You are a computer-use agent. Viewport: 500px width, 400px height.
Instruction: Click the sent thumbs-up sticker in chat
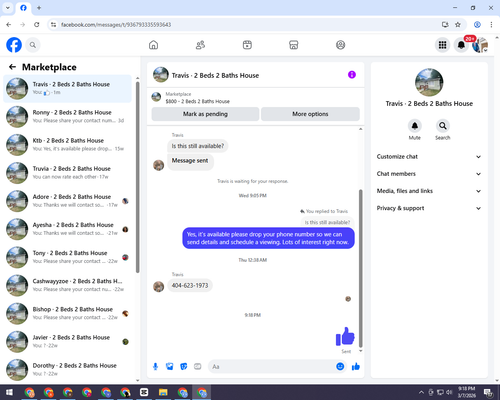point(345,336)
